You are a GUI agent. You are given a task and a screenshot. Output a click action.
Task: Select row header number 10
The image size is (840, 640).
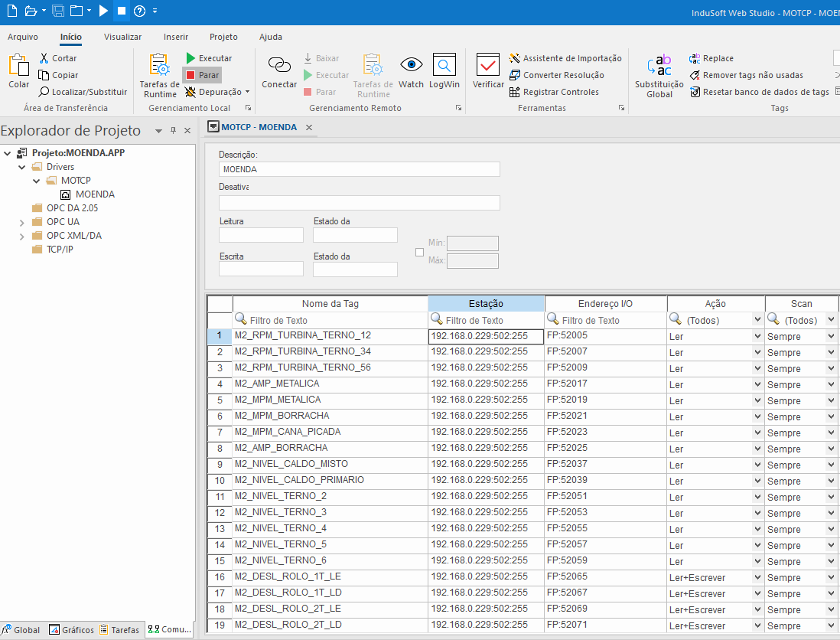tap(220, 480)
